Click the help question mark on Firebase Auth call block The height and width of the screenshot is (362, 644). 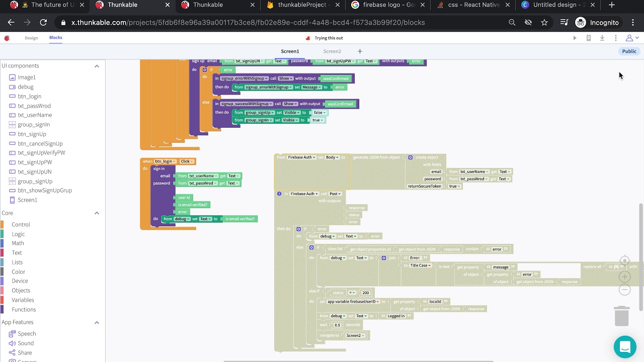click(x=279, y=194)
